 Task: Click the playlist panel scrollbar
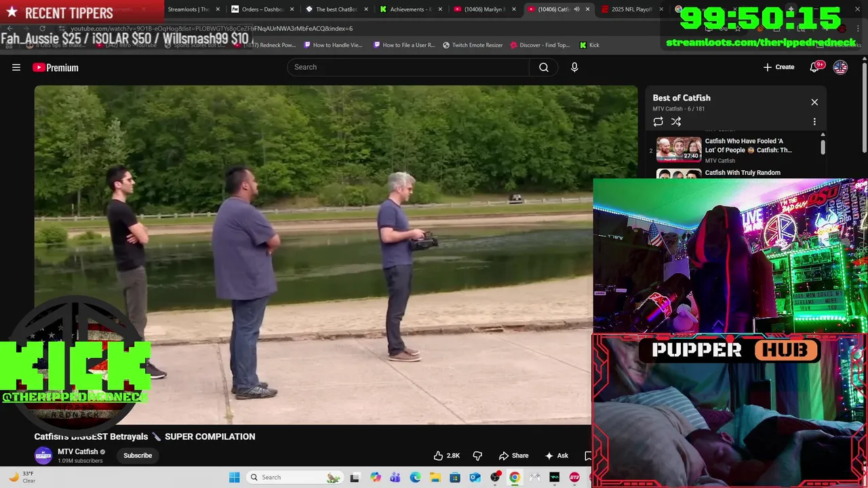(823, 147)
